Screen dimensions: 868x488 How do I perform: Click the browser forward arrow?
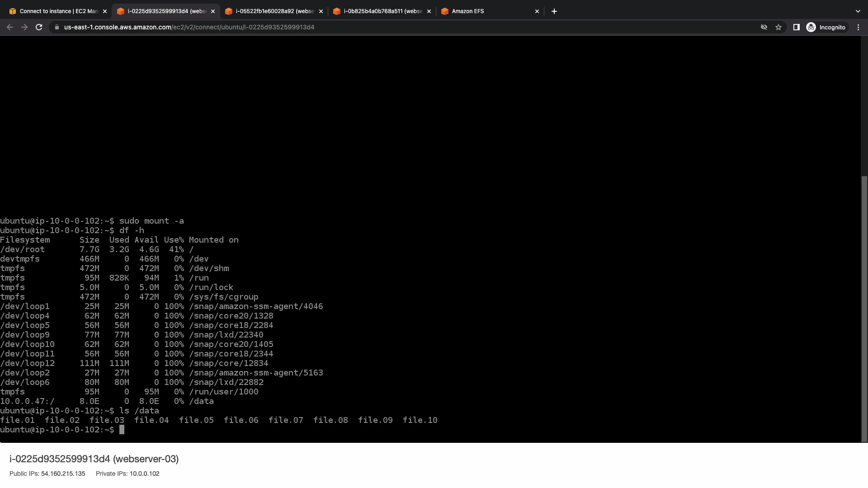tap(24, 27)
